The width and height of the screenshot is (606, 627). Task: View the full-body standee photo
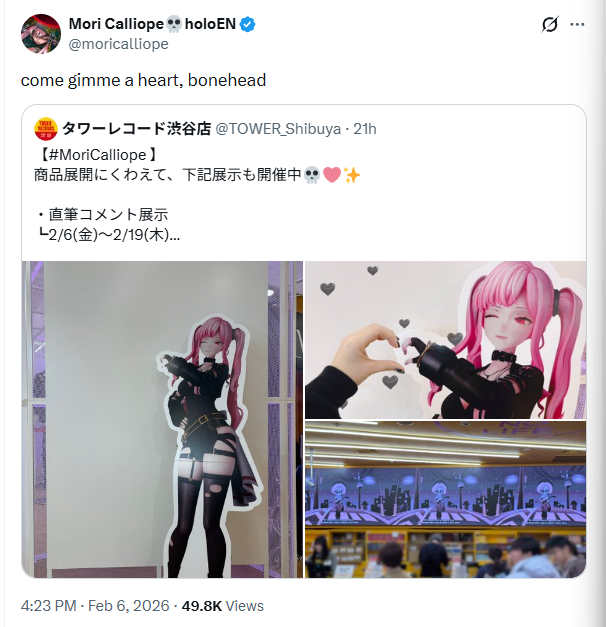(162, 419)
